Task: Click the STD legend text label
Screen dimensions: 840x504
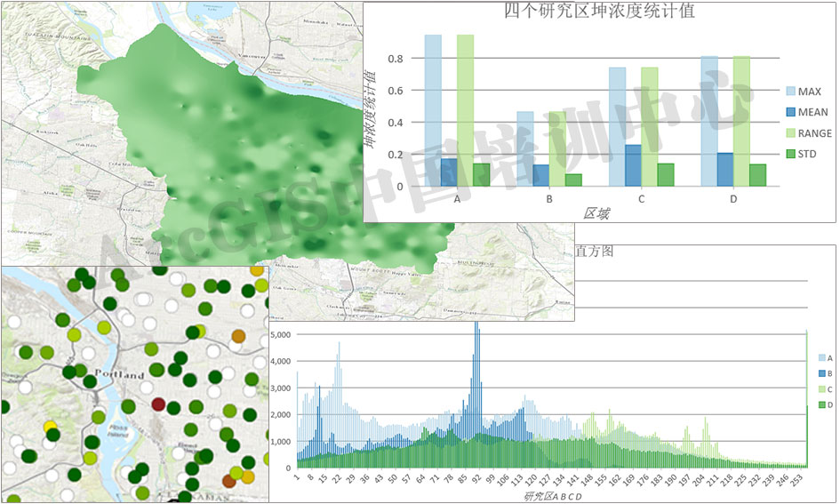Action: click(x=807, y=155)
